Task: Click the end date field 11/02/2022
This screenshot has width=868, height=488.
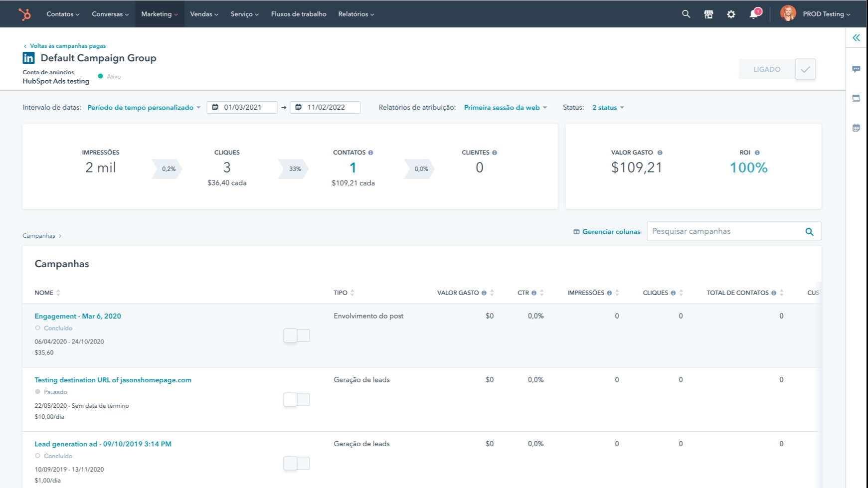Action: [325, 107]
